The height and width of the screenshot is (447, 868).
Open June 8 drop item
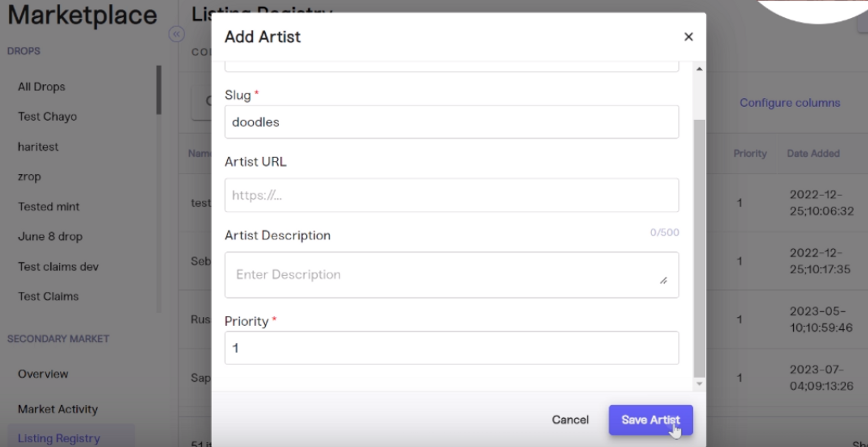click(50, 237)
